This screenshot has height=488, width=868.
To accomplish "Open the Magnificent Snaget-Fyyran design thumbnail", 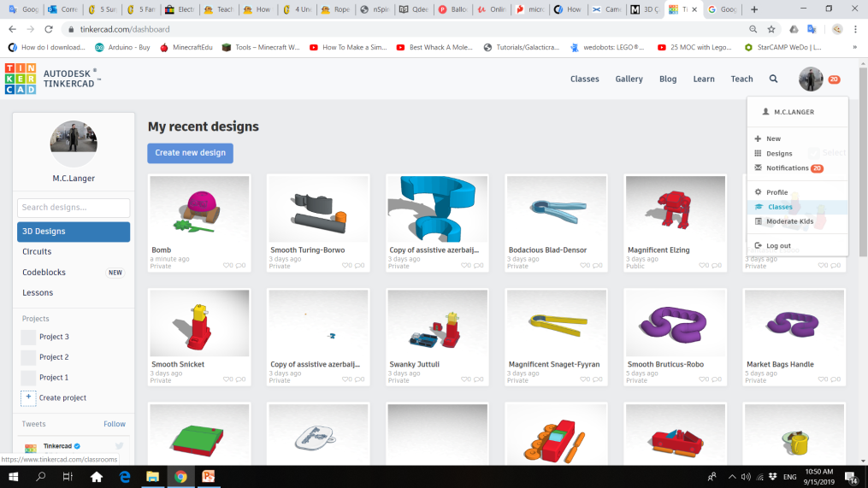I will coord(557,323).
